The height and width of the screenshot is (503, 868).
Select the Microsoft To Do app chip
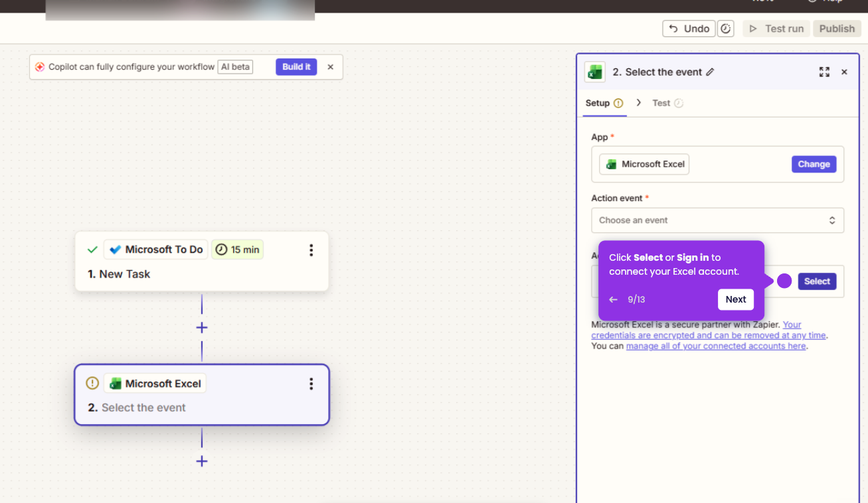click(156, 250)
